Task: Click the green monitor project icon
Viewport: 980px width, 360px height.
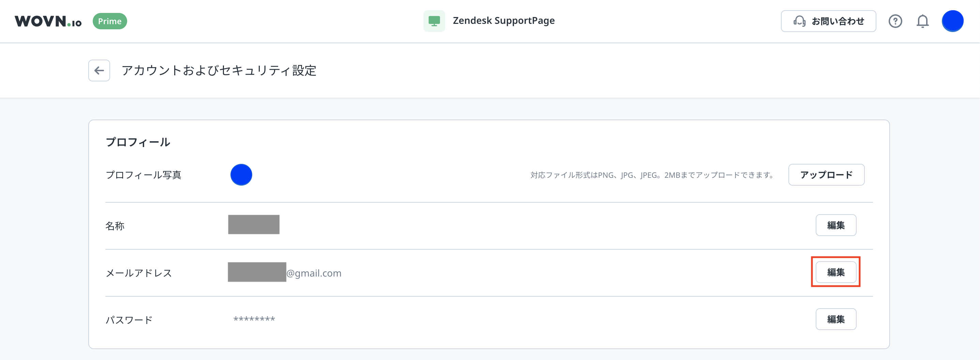Action: 434,21
